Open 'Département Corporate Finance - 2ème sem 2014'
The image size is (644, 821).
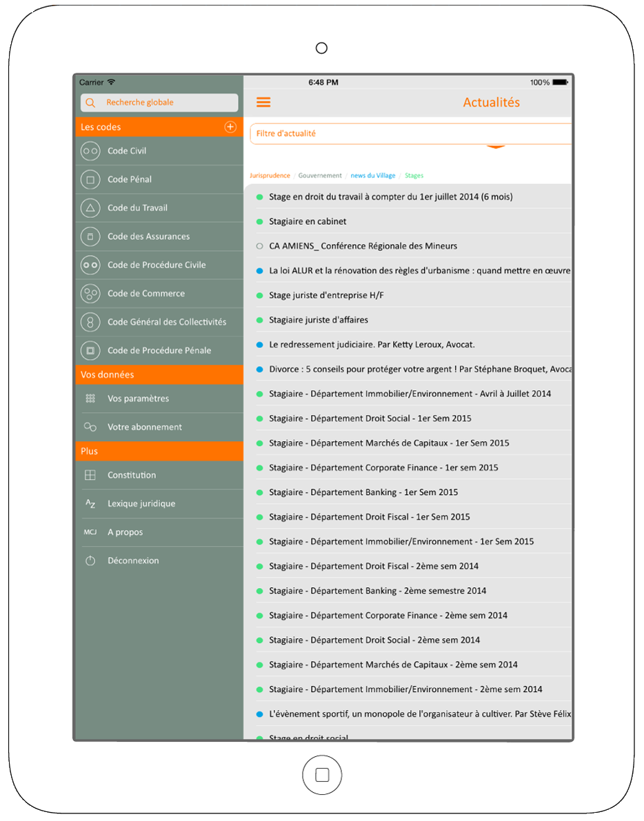[408, 615]
